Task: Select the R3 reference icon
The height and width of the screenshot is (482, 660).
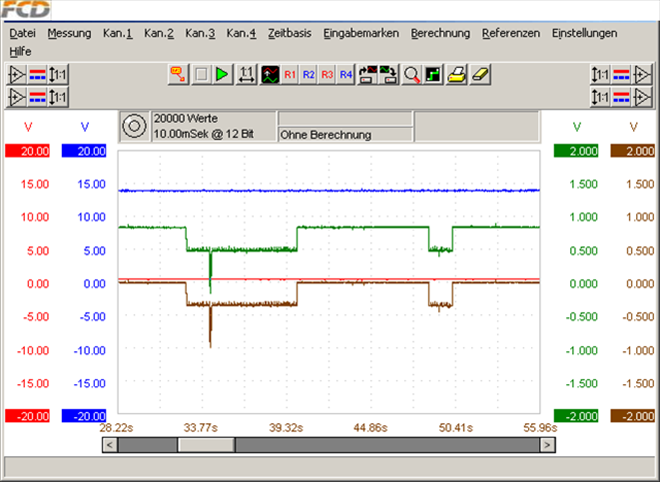Action: [327, 75]
